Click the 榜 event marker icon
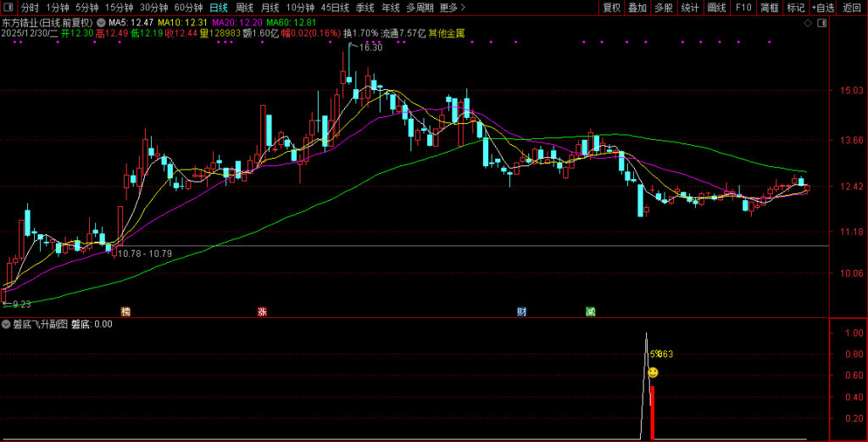Screen dimensions: 868x442 (125, 311)
